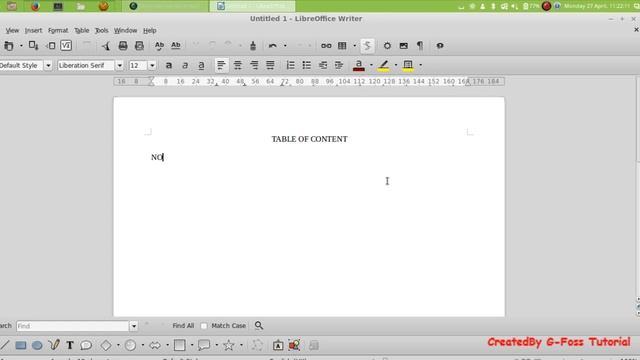Image resolution: width=640 pixels, height=360 pixels.
Task: Select the Text box tool
Action: [x=70, y=346]
